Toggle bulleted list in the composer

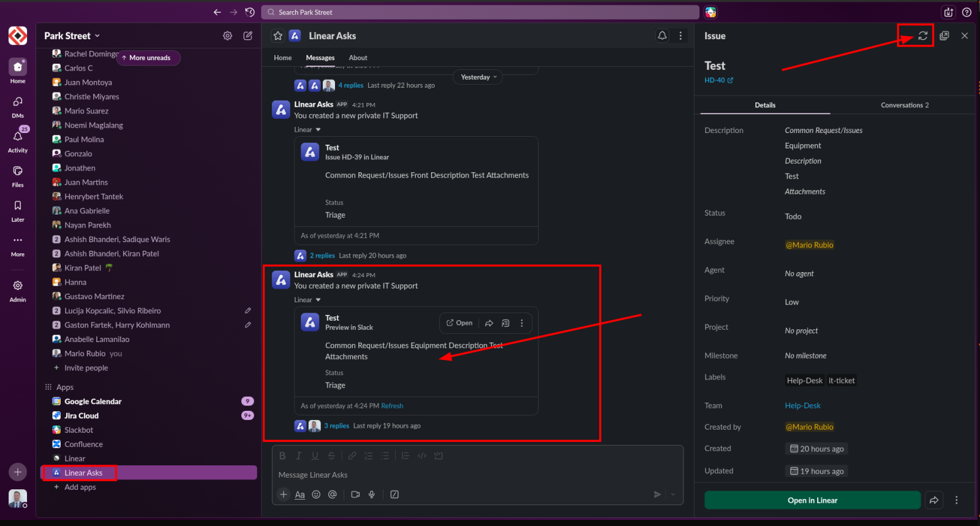(x=385, y=455)
